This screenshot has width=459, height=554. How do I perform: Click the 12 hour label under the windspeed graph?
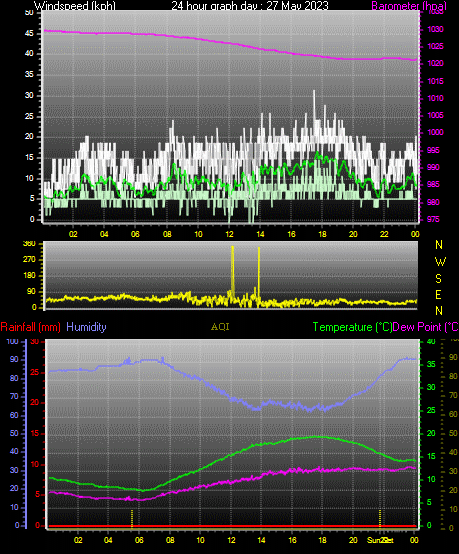[229, 234]
